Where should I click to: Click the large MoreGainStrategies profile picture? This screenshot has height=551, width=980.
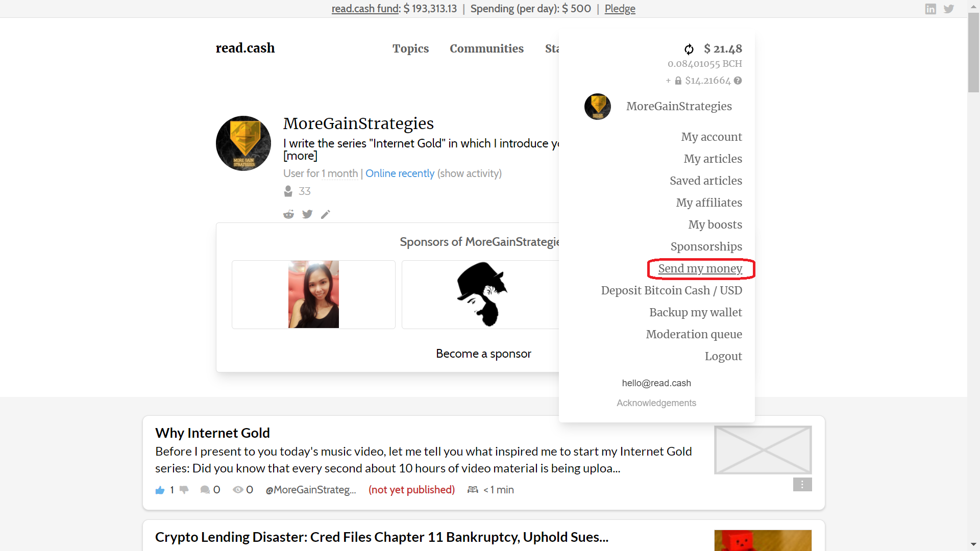pyautogui.click(x=243, y=143)
